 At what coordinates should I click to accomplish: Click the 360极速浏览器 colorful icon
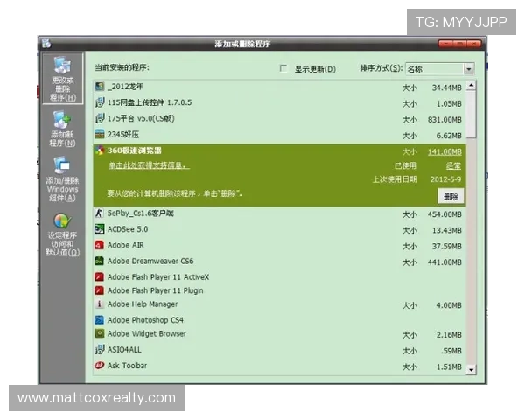100,150
